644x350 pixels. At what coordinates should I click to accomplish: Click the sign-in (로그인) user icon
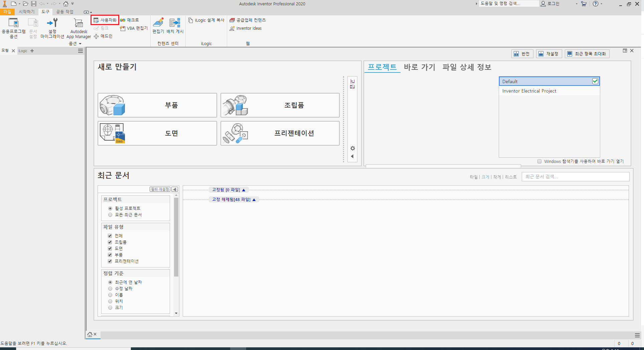click(543, 4)
